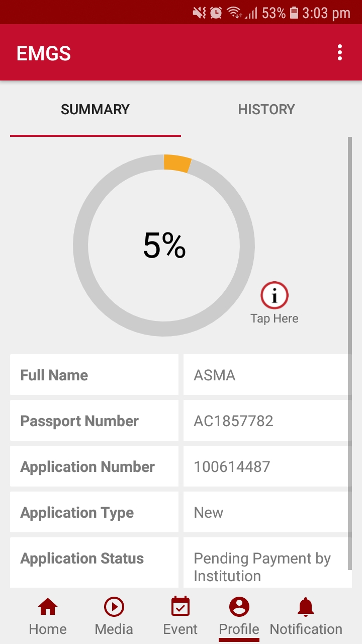
Task: Click the vertical scrollbar on the right
Action: click(350, 352)
